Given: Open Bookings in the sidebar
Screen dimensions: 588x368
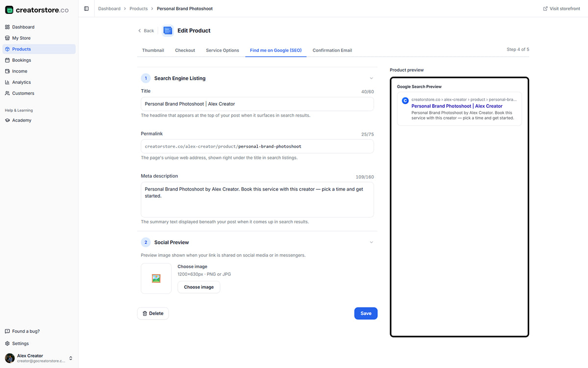Looking at the screenshot, I should point(39,60).
